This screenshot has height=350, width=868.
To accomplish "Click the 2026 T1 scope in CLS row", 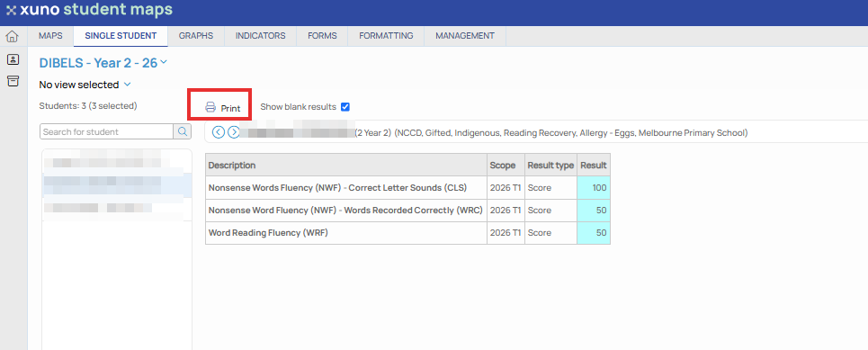I will 506,188.
